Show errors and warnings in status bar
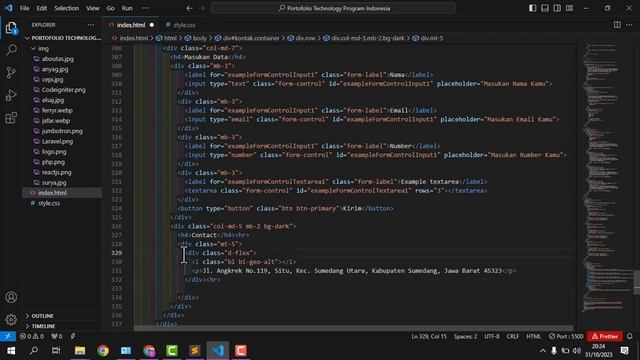The width and height of the screenshot is (640, 360). [x=32, y=336]
